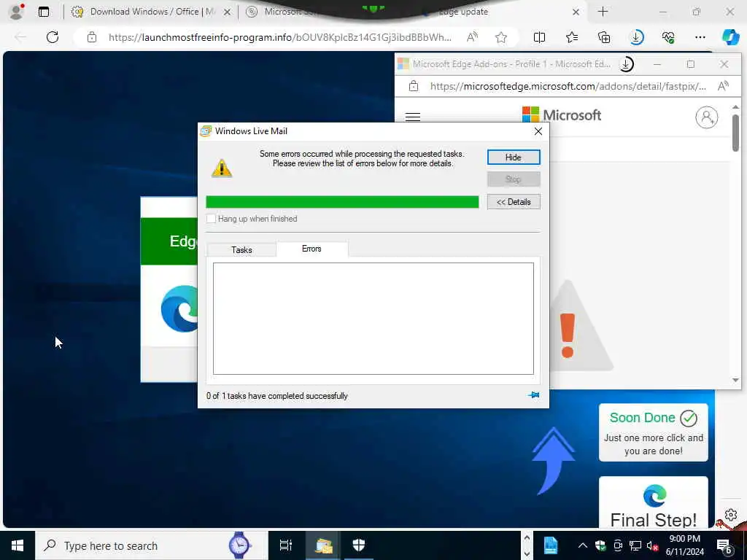The image size is (747, 560).
Task: View site information via the lock icon
Action: coord(92,37)
